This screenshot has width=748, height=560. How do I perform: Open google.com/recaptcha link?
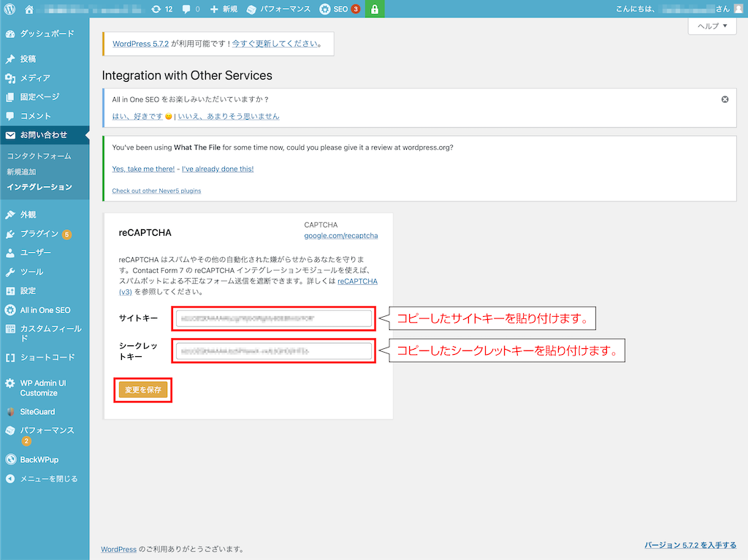pyautogui.click(x=341, y=236)
